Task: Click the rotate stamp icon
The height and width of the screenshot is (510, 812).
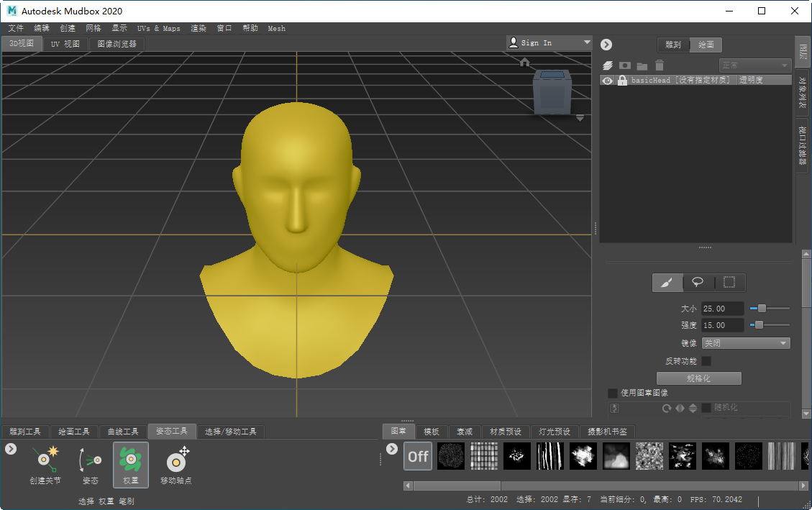Action: 667,408
